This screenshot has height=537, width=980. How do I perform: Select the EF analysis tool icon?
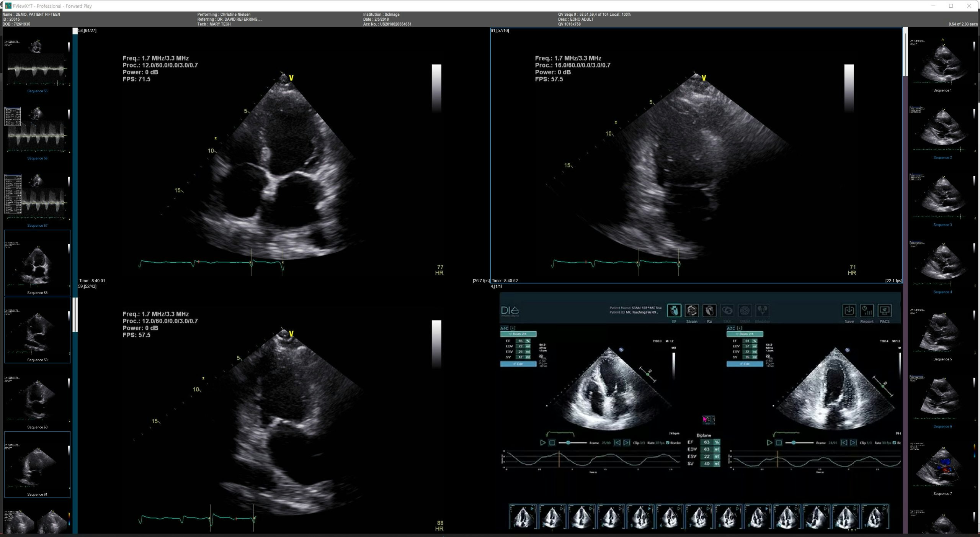tap(674, 310)
